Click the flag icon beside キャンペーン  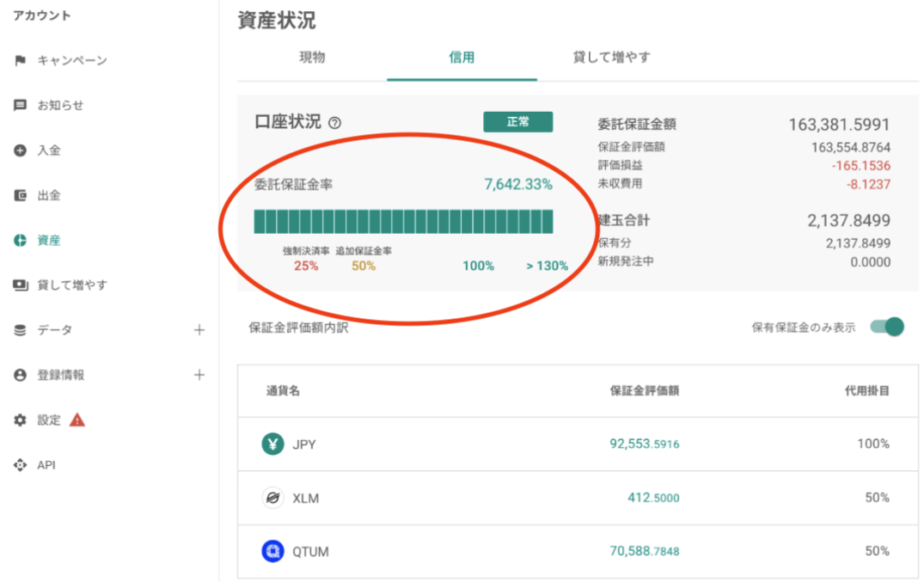click(x=21, y=61)
